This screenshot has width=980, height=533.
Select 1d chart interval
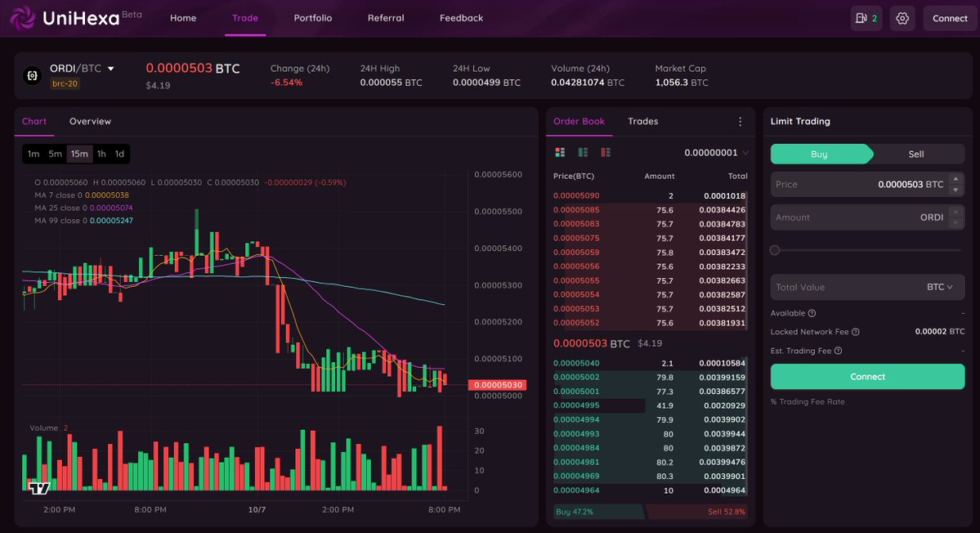tap(119, 154)
